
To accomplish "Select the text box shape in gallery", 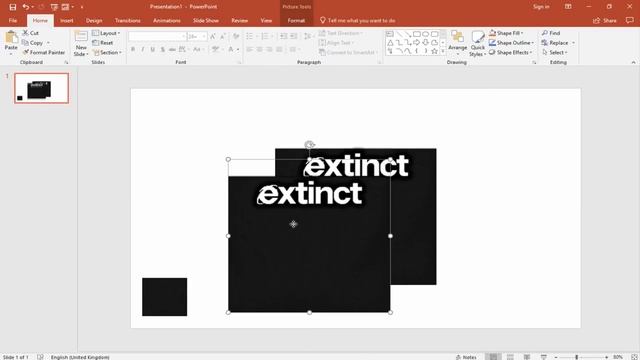I will click(x=390, y=34).
